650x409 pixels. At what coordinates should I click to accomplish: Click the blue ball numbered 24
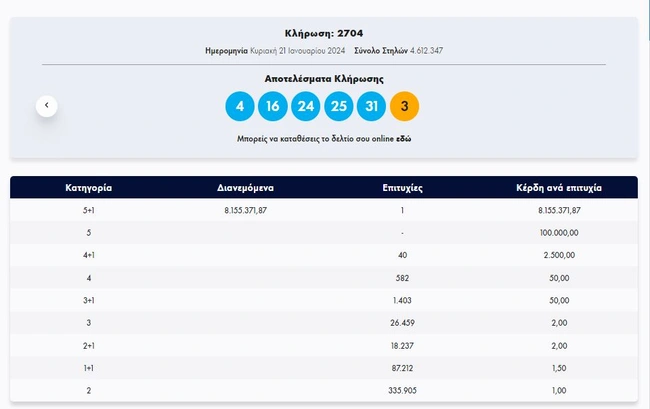coord(306,106)
